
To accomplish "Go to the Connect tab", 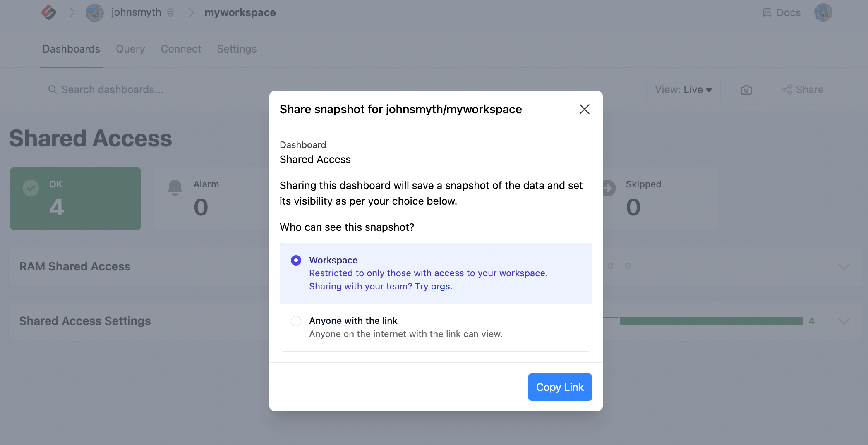I will tap(181, 49).
